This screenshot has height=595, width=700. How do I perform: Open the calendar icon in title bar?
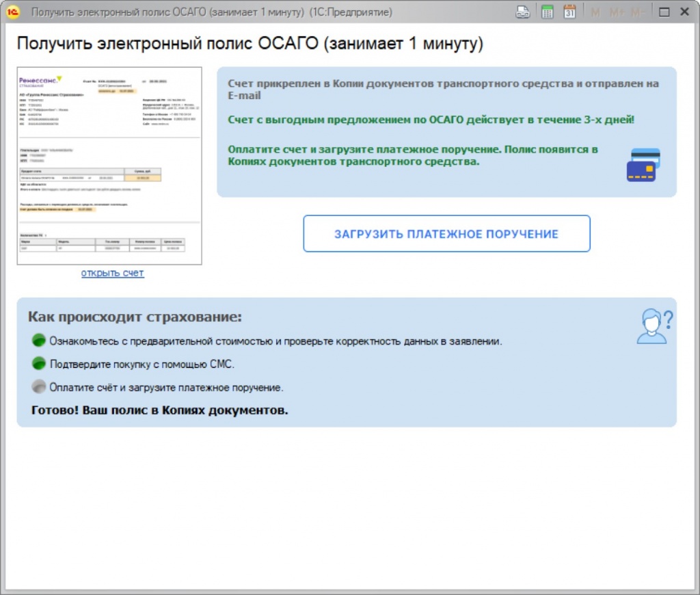point(569,12)
